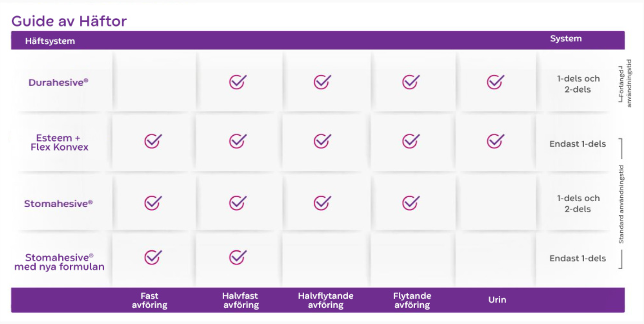Image resolution: width=644 pixels, height=324 pixels.
Task: Click Esteem + Flex Konvex Flytande checkmark
Action: (x=410, y=141)
